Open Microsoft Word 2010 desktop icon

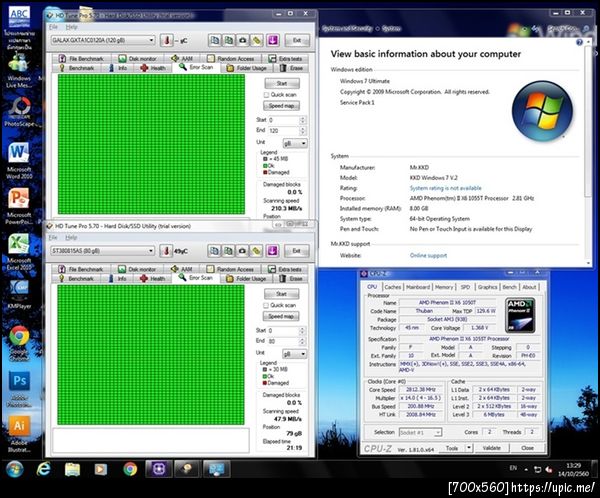tap(18, 160)
